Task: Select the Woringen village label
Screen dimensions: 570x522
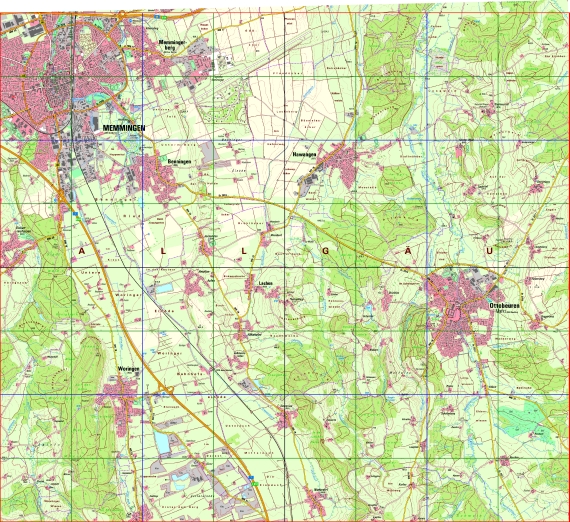Action: pyautogui.click(x=128, y=369)
